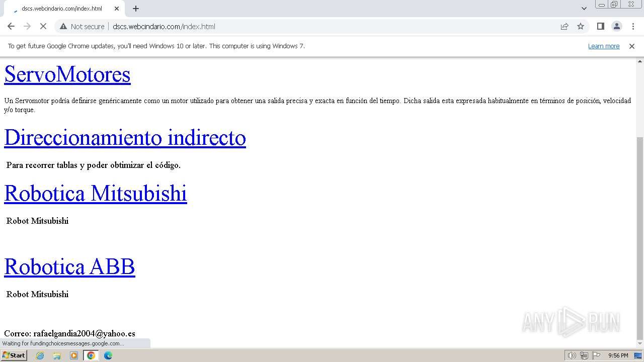The width and height of the screenshot is (644, 362).
Task: Click the 'Para recorrer tablas' description text
Action: point(94,165)
